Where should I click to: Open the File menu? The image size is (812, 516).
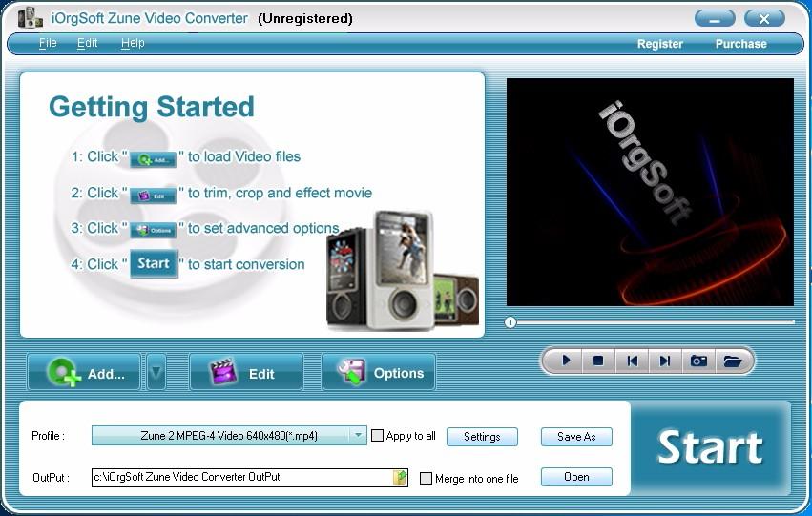coord(48,43)
